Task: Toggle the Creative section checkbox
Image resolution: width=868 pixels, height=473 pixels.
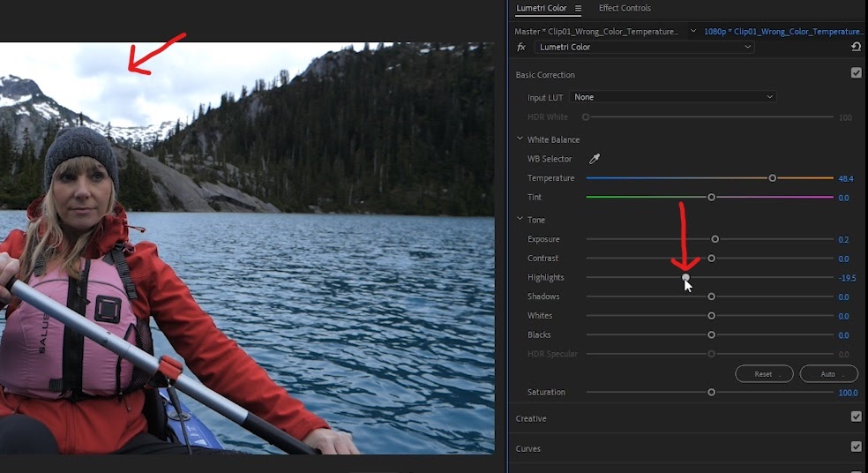Action: (x=856, y=417)
